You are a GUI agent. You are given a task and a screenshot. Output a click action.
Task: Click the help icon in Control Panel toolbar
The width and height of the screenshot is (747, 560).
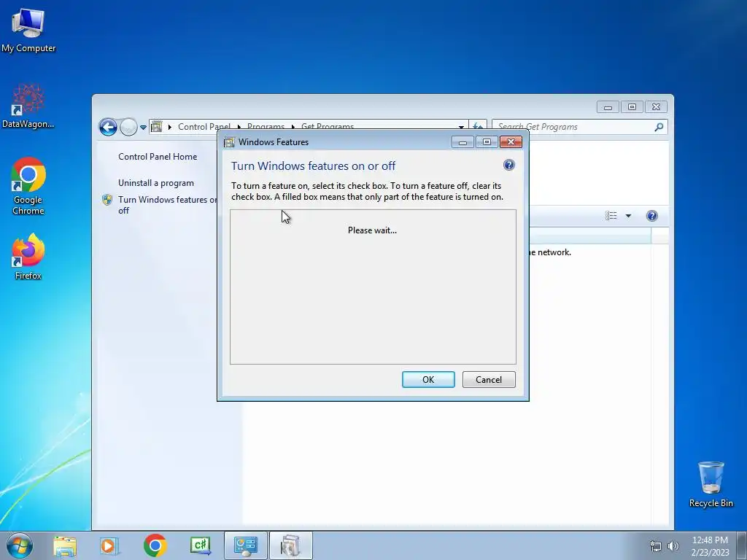(651, 216)
